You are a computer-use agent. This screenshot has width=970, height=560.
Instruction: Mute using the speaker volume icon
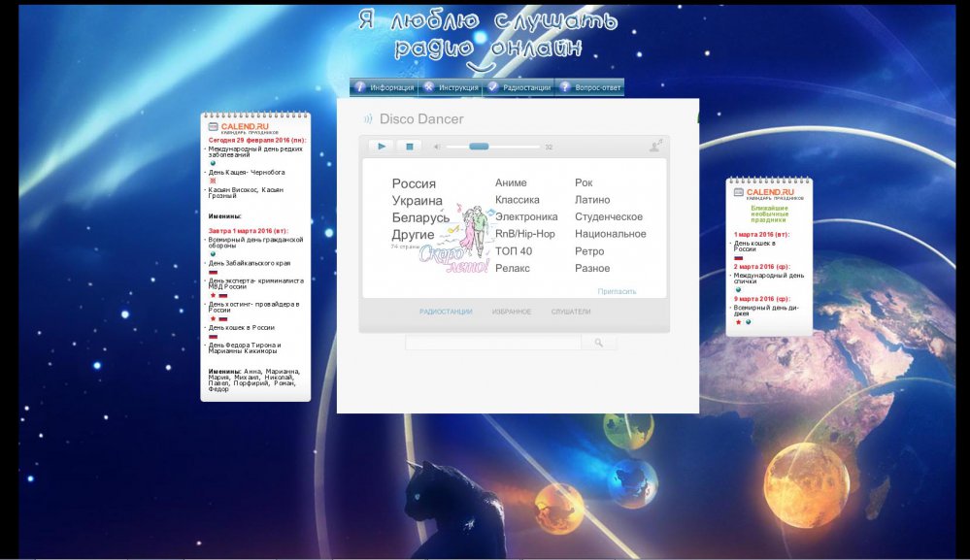(437, 148)
